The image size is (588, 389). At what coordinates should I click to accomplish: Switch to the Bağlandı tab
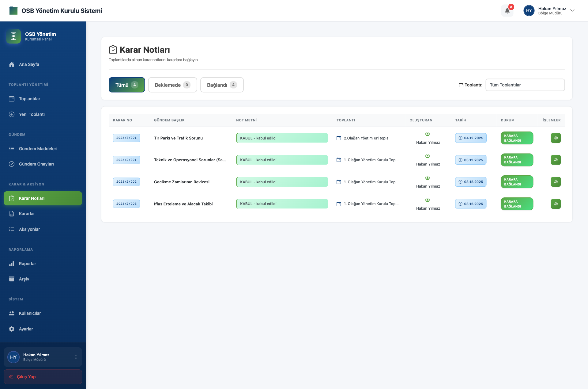pyautogui.click(x=222, y=85)
